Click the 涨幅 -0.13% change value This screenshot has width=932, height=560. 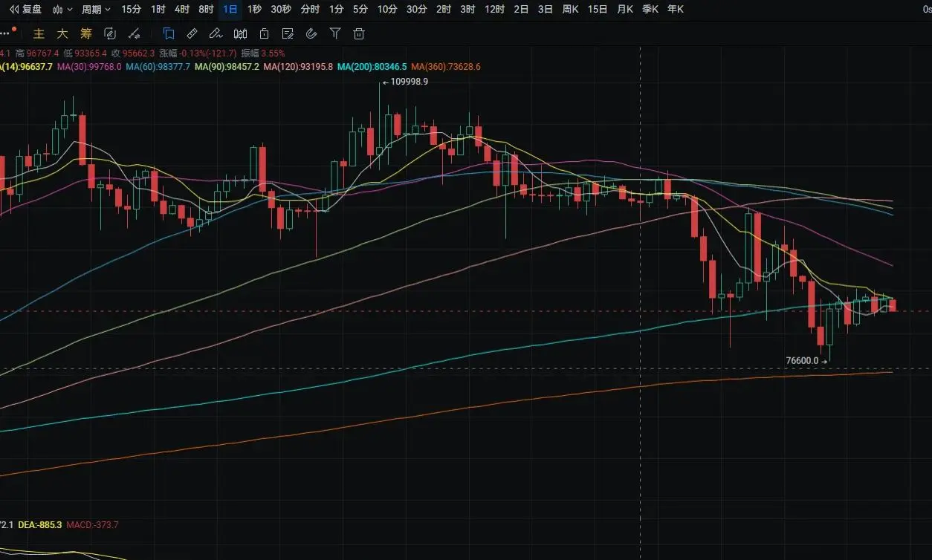coord(198,53)
